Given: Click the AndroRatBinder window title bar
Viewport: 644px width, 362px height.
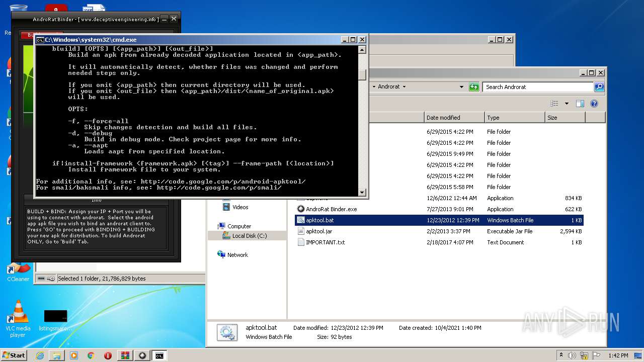Looking at the screenshot, I should pos(96,19).
